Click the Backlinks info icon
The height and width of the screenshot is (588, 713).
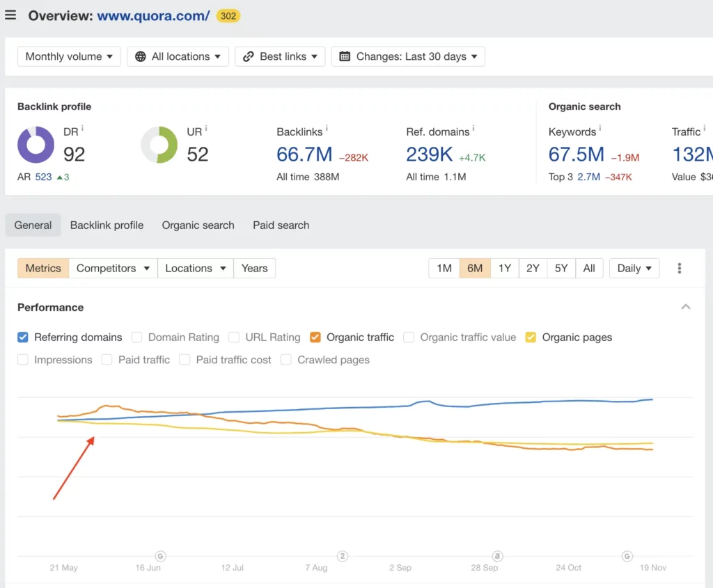click(x=327, y=129)
